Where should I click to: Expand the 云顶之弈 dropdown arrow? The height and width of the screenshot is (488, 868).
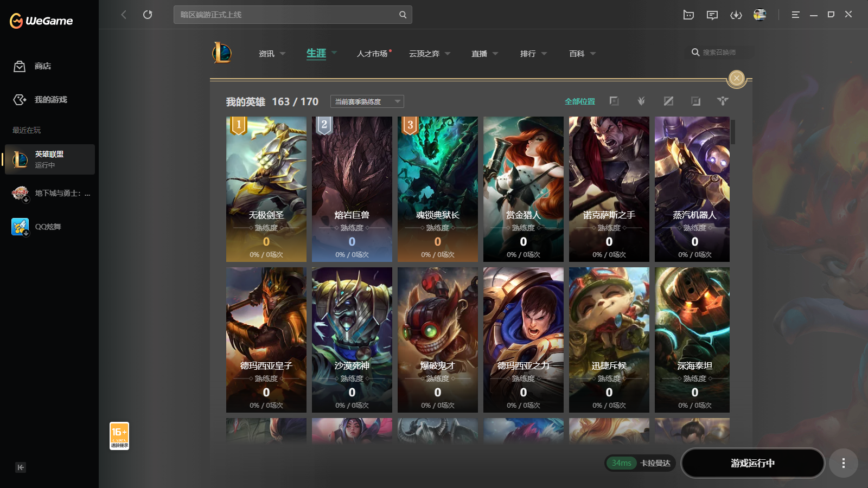point(448,54)
